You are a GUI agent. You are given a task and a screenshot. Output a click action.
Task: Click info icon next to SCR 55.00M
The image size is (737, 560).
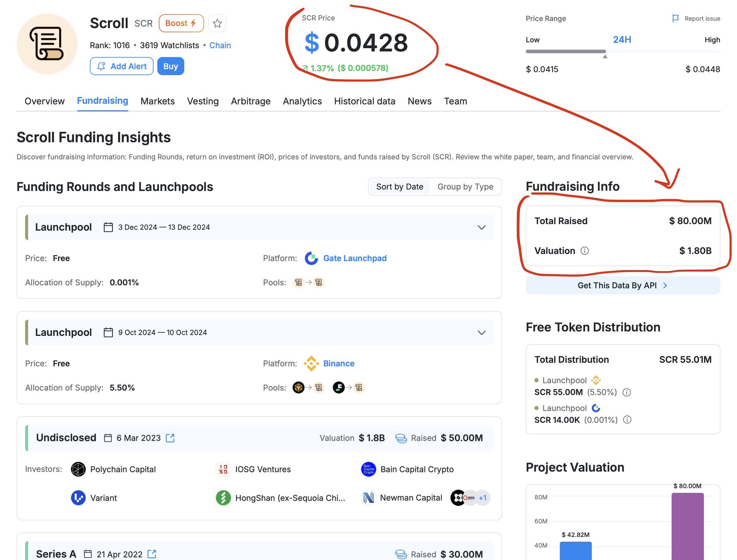click(x=627, y=392)
